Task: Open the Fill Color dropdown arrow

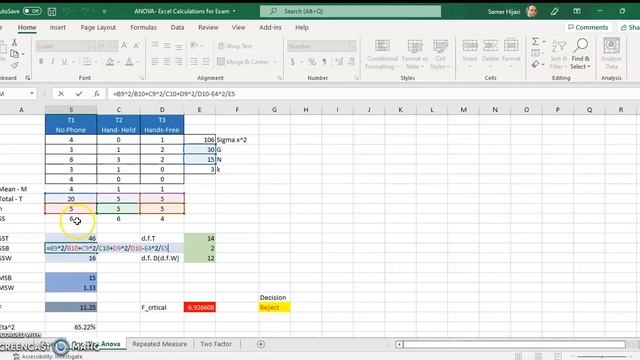Action: pos(118,62)
